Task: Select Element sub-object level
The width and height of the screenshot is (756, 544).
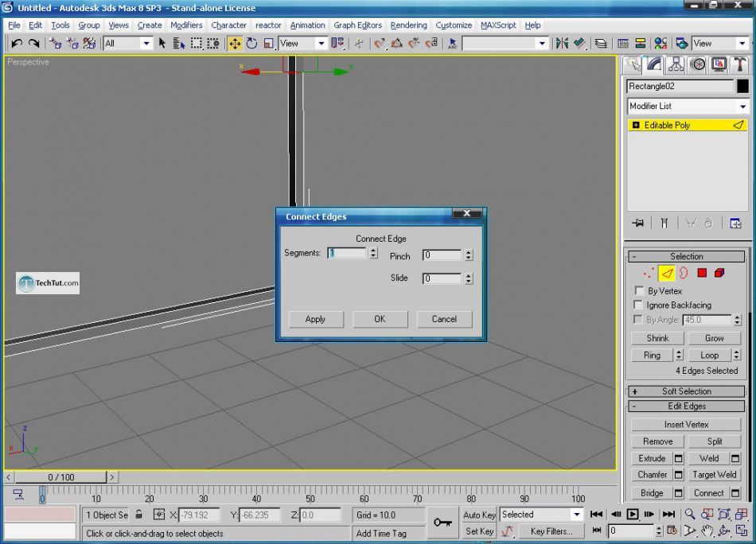Action: click(x=719, y=274)
